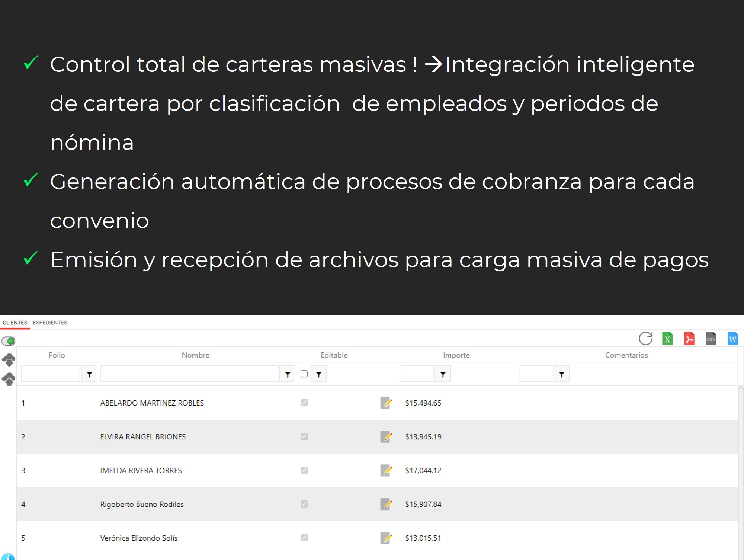Open Nombre column filter dropdown
Screen dimensions: 744x560
coord(287,374)
